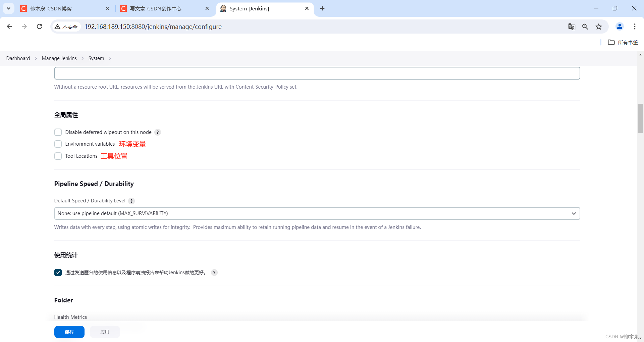Screen dimensions: 644x342
Task: Click the page vertical scrollbar thumb
Action: click(x=640, y=118)
